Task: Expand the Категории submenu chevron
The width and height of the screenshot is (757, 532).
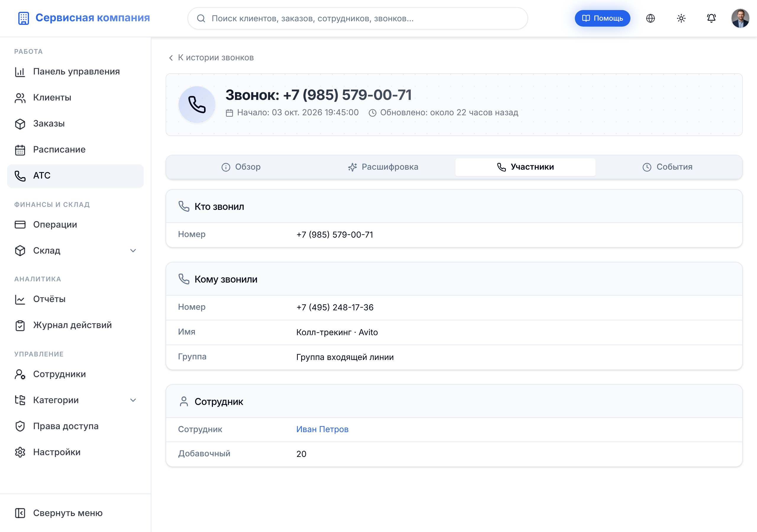Action: (133, 400)
